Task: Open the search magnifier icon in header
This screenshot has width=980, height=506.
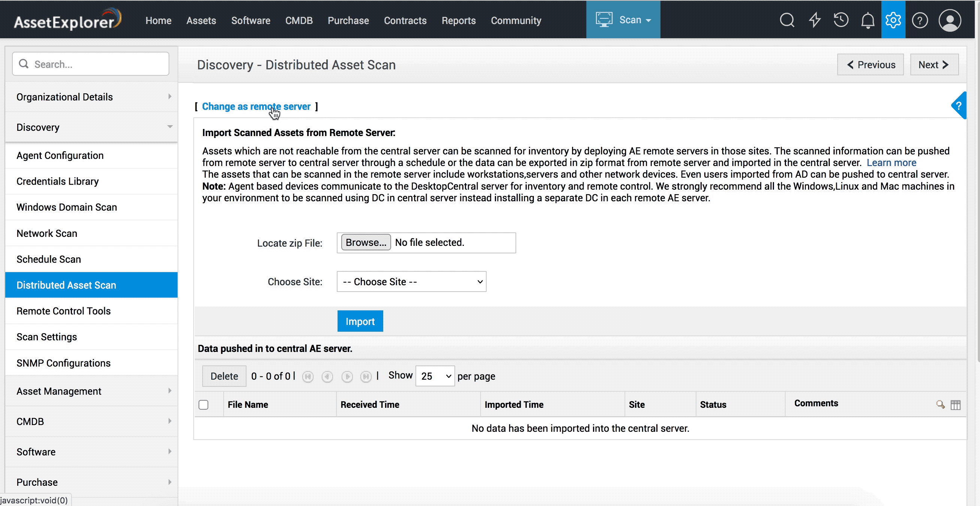Action: tap(787, 20)
